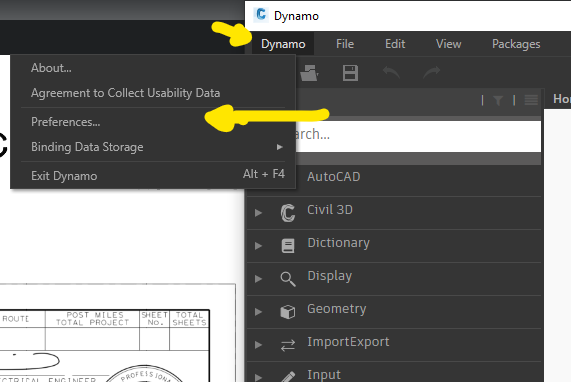The height and width of the screenshot is (382, 571).
Task: Choose Exit Dynamo menu entry
Action: tap(153, 176)
